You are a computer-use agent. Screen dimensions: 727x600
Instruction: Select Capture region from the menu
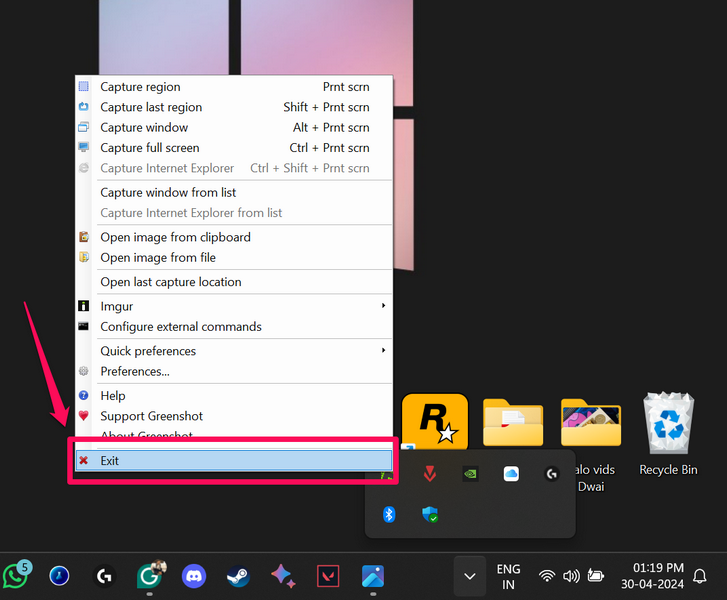[140, 87]
